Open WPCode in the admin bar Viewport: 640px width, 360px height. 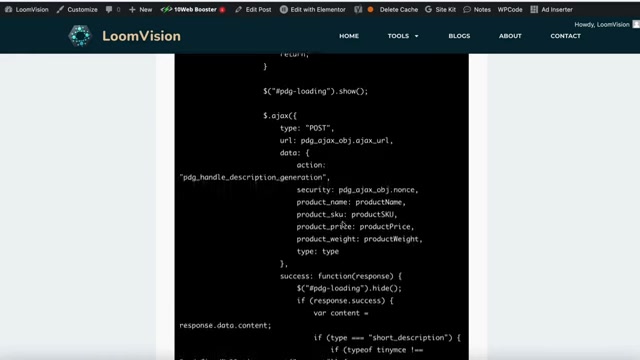pyautogui.click(x=510, y=9)
